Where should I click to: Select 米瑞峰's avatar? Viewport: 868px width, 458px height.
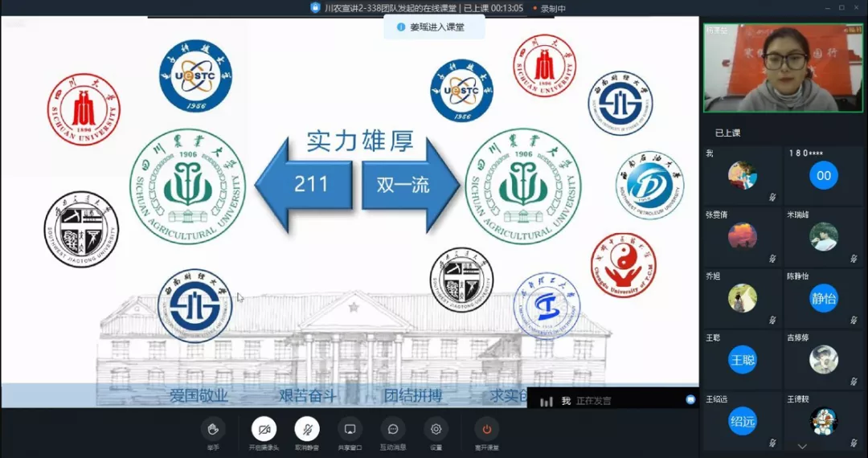(824, 237)
